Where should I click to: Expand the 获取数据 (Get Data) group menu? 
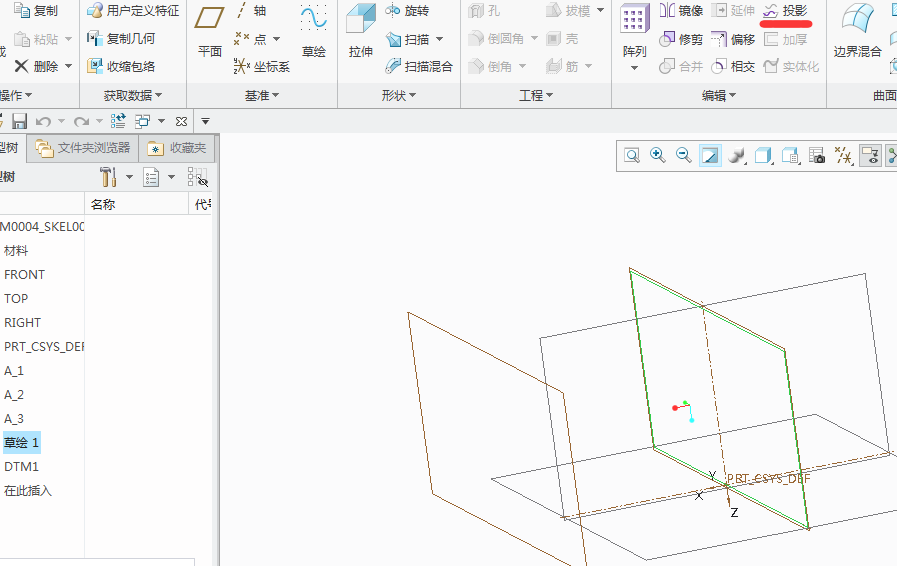click(x=133, y=96)
